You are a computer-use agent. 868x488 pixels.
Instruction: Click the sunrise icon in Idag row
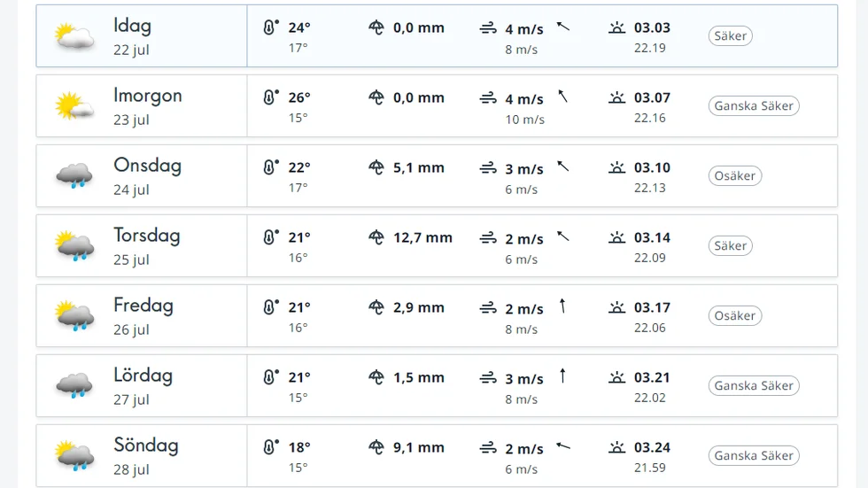click(x=616, y=27)
